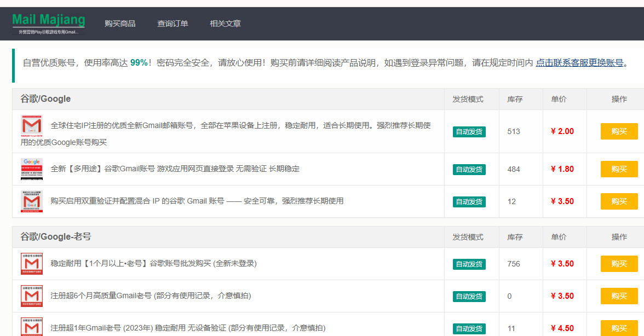The width and height of the screenshot is (644, 336).
Task: Open the 购买商品 navigation menu item
Action: pos(120,24)
